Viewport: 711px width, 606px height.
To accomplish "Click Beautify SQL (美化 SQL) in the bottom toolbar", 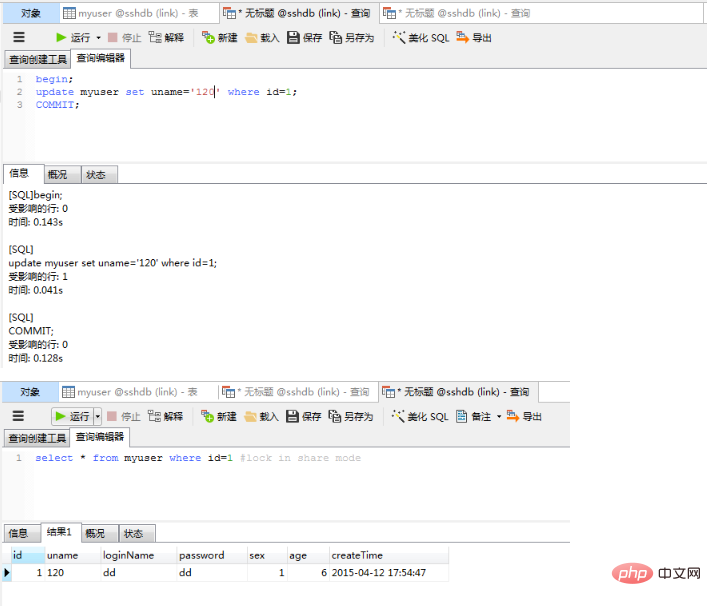I will coord(420,416).
